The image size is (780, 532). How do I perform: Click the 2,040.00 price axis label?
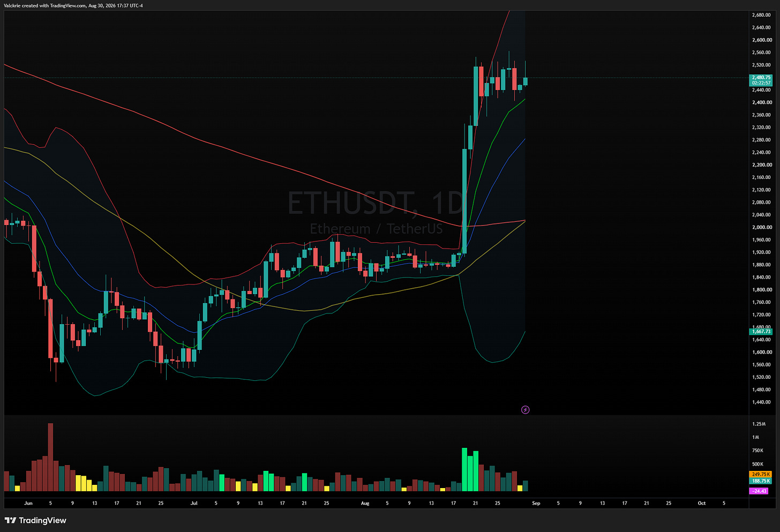(761, 215)
